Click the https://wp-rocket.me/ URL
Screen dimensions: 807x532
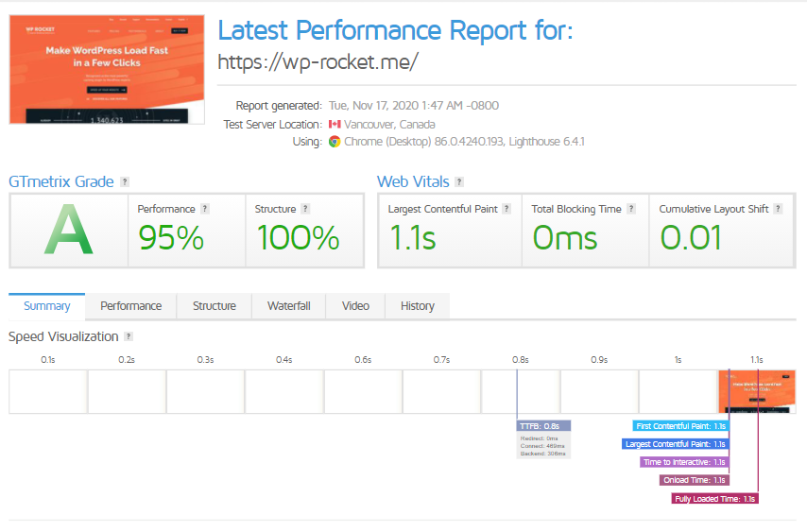point(318,62)
